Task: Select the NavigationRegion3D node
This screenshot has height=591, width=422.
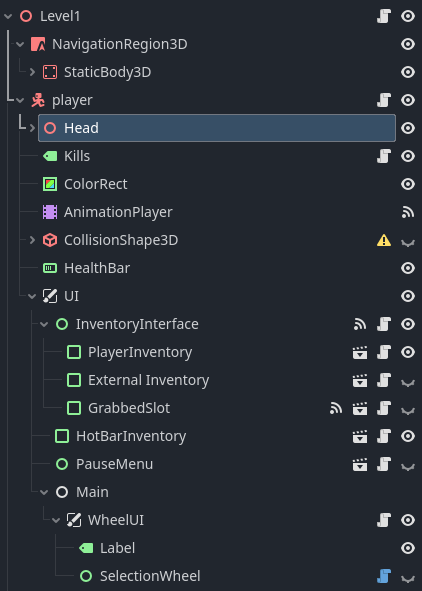Action: 119,44
